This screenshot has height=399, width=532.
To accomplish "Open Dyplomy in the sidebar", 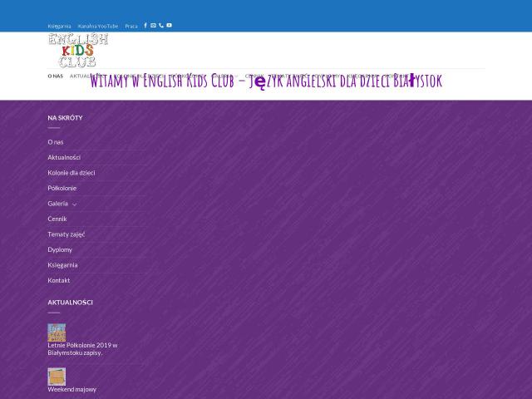I will pyautogui.click(x=60, y=249).
